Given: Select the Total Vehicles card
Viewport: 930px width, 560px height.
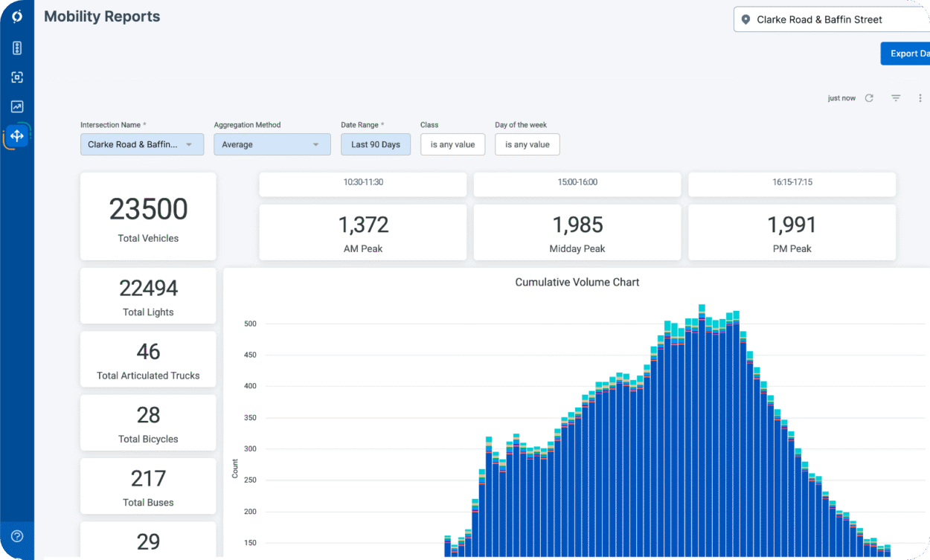Looking at the screenshot, I should click(x=148, y=216).
